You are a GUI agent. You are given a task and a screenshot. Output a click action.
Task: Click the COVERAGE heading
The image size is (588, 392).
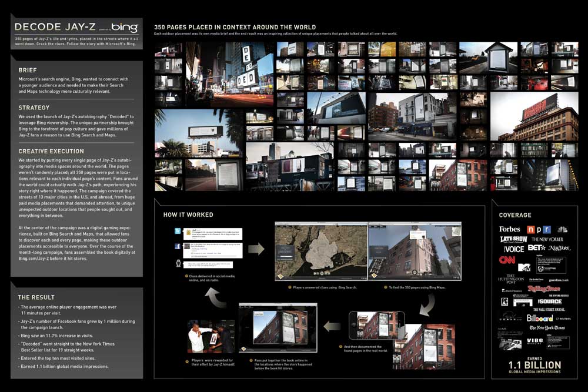(515, 215)
